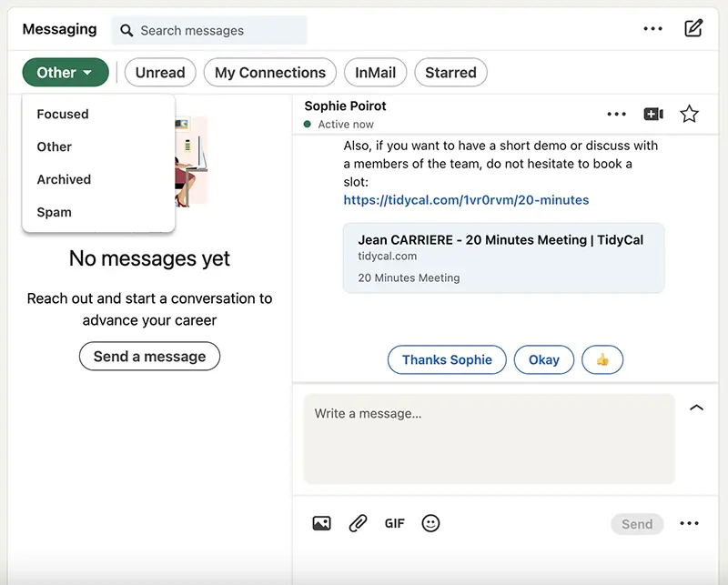The width and height of the screenshot is (728, 585).
Task: Open the emoji picker
Action: (430, 523)
